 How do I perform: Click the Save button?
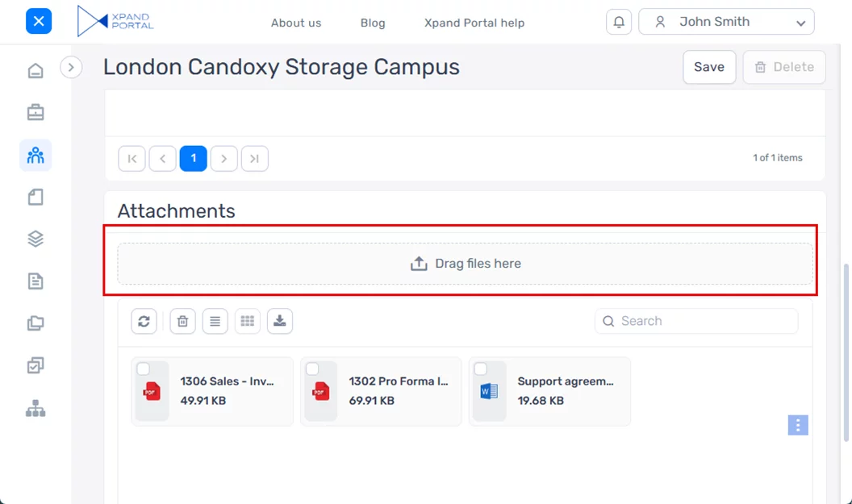click(x=709, y=67)
